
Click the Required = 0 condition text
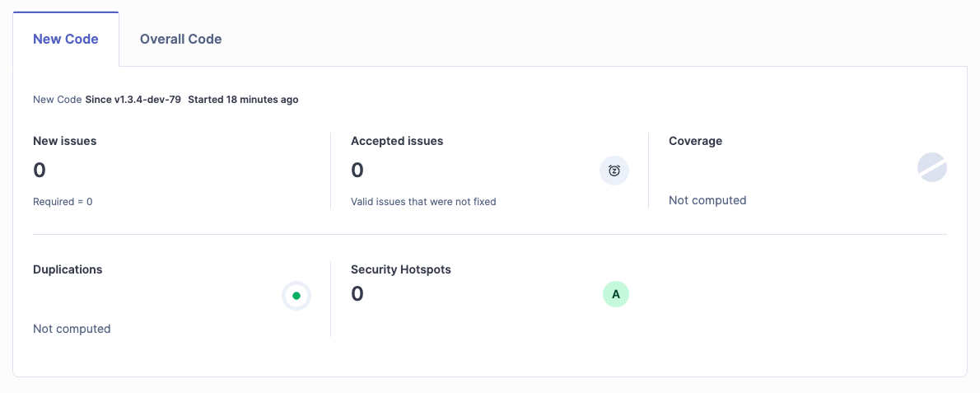pos(63,202)
